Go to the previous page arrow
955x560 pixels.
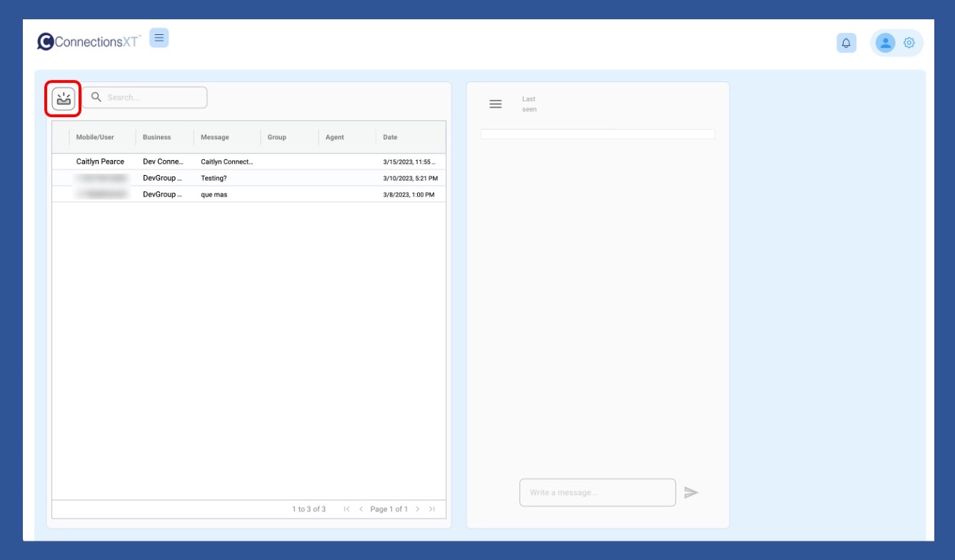(x=361, y=509)
